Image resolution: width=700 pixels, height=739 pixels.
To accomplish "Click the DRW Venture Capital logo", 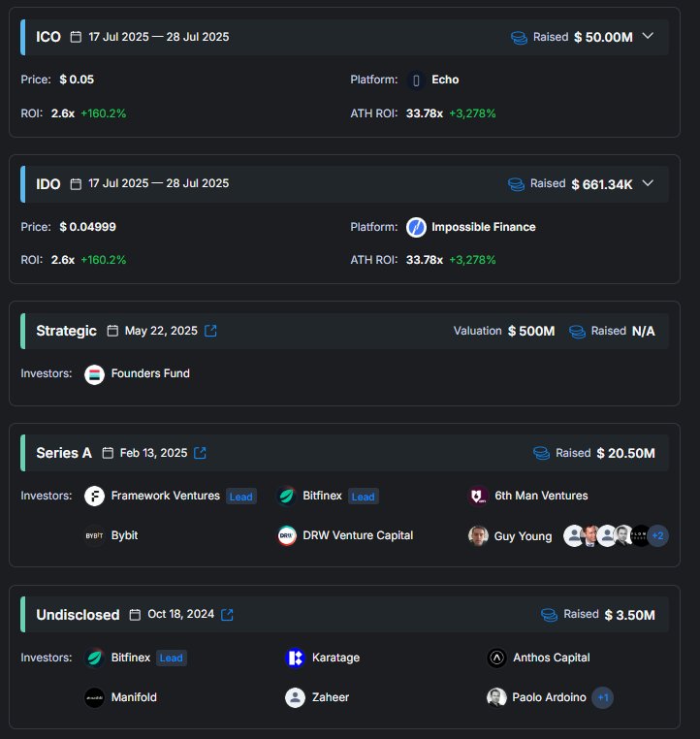I will pos(286,535).
